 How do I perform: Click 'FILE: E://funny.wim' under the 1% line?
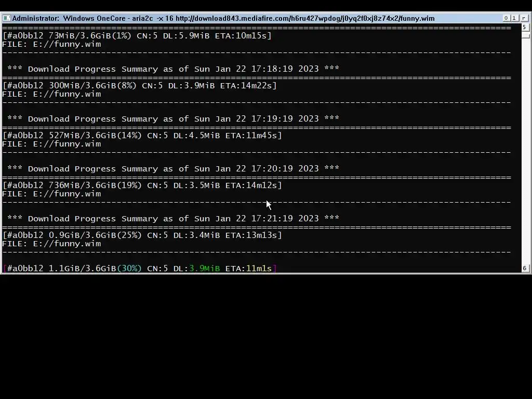click(x=51, y=44)
